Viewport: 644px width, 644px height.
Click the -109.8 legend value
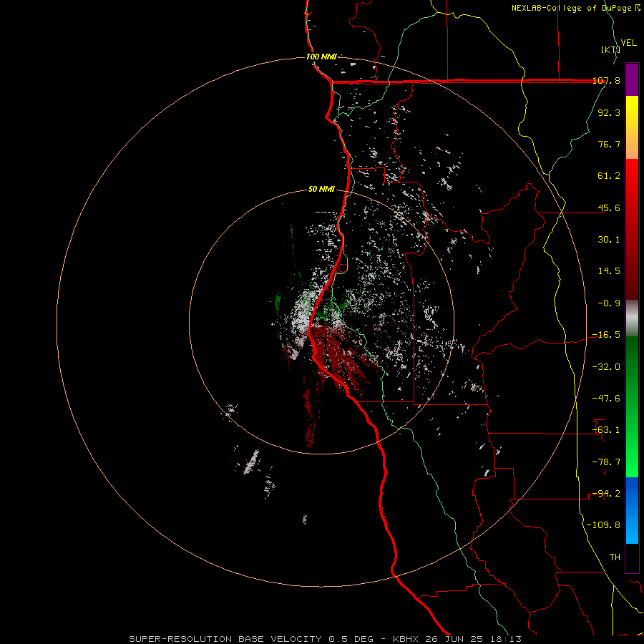click(603, 525)
